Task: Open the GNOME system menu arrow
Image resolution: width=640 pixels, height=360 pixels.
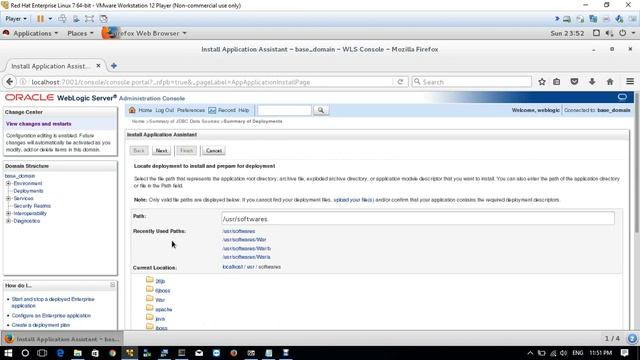Action: pos(633,33)
